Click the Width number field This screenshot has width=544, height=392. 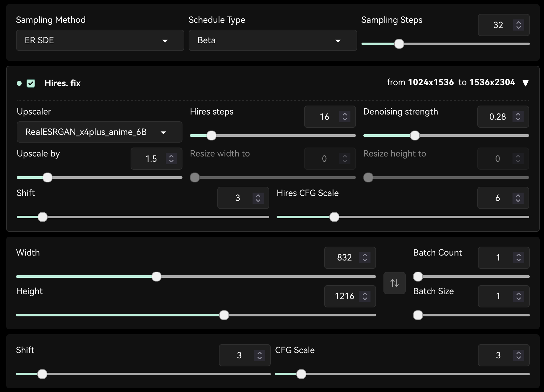(350, 257)
